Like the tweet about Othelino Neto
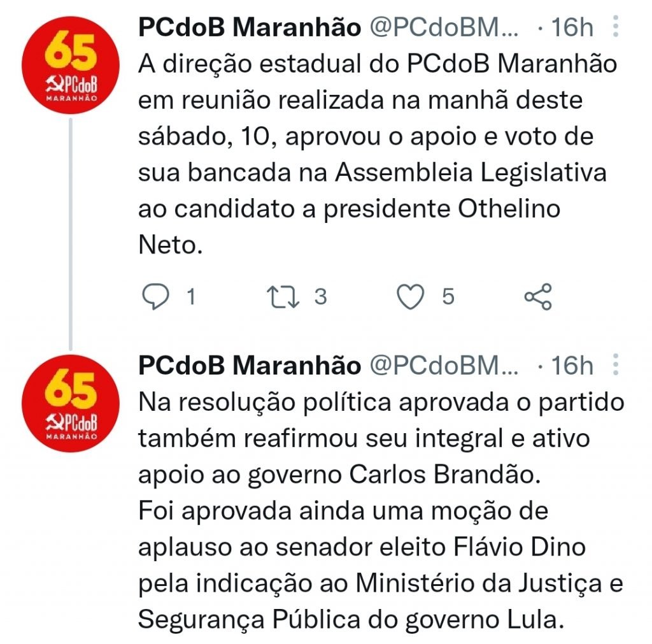Image resolution: width=652 pixels, height=644 pixels. (x=411, y=297)
